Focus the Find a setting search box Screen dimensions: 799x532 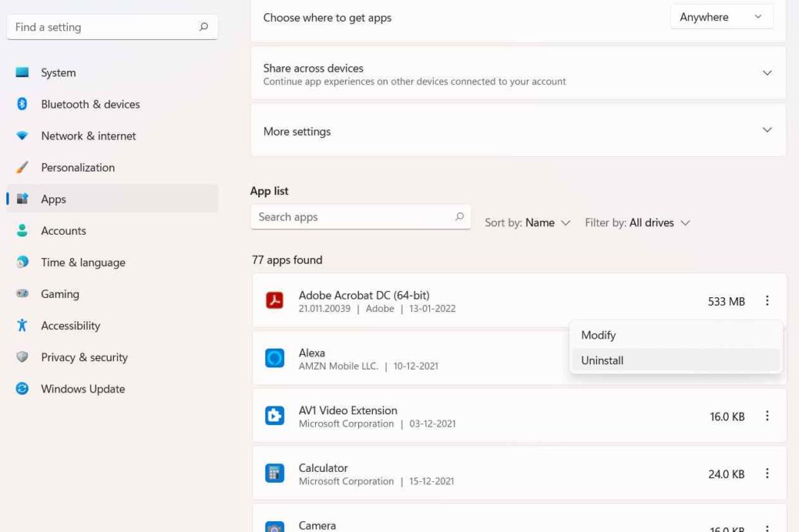(112, 27)
